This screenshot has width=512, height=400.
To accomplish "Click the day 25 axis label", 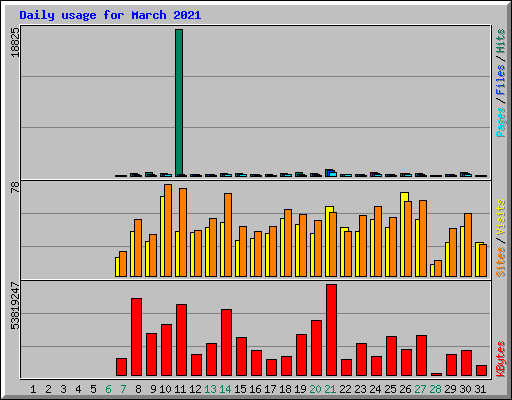I will (390, 389).
